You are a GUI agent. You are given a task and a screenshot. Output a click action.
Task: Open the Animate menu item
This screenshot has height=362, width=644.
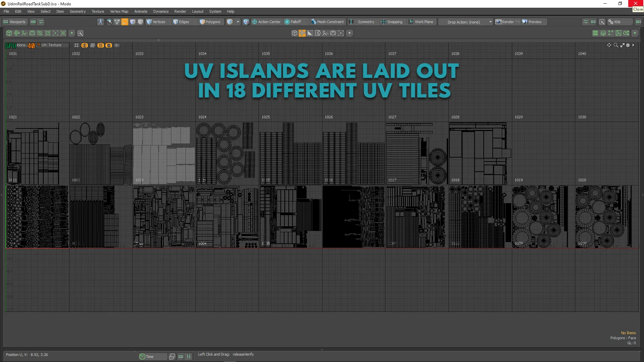(x=141, y=11)
